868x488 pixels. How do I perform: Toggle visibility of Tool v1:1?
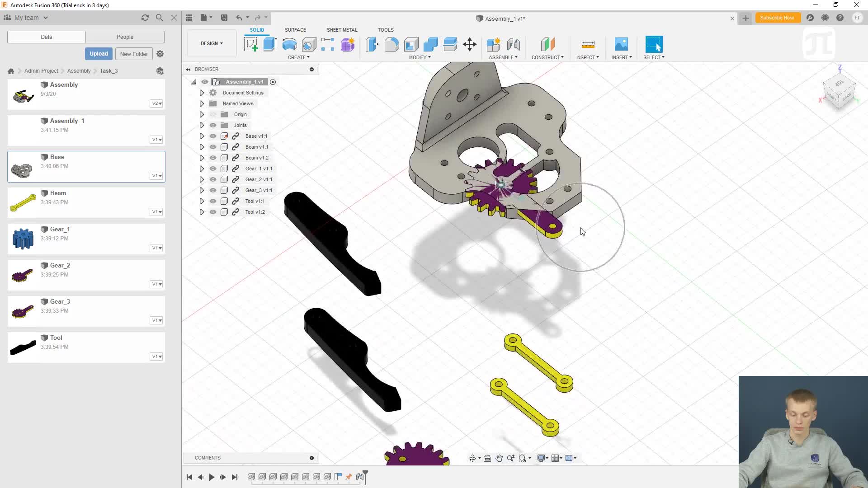click(x=213, y=201)
